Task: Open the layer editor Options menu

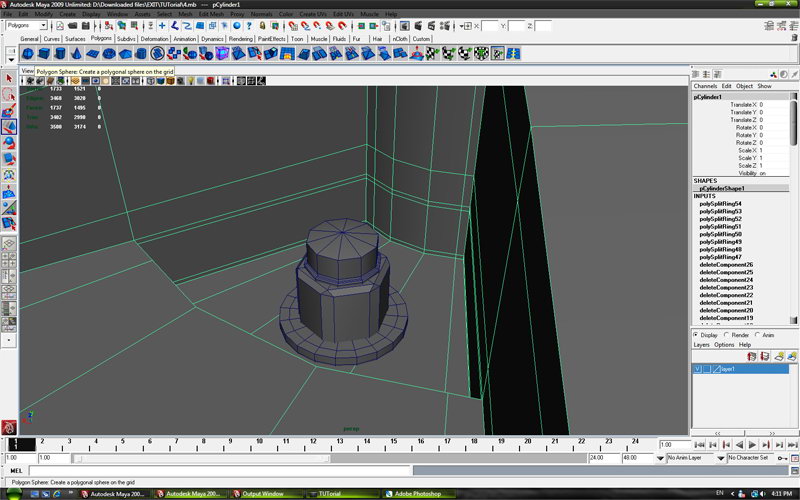Action: point(724,345)
